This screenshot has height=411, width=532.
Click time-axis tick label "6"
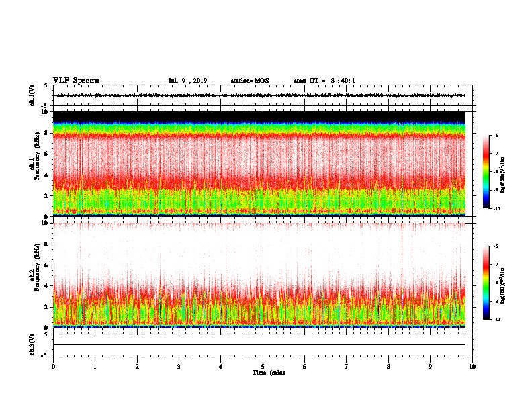coord(305,366)
